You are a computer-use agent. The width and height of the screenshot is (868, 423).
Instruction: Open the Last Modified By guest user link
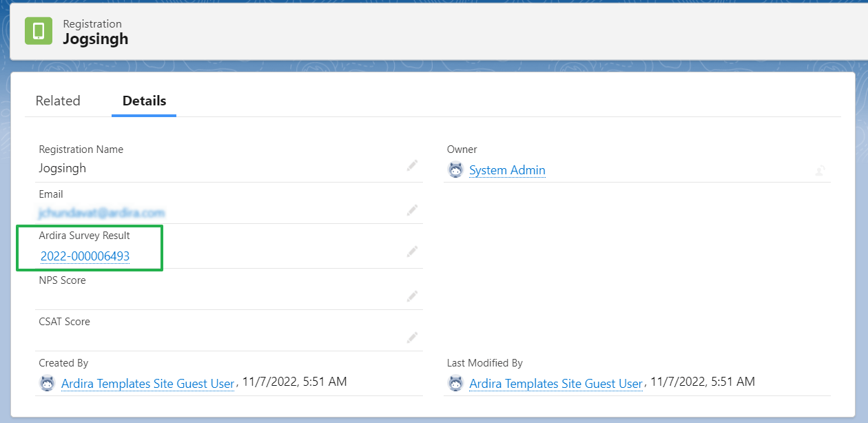556,383
